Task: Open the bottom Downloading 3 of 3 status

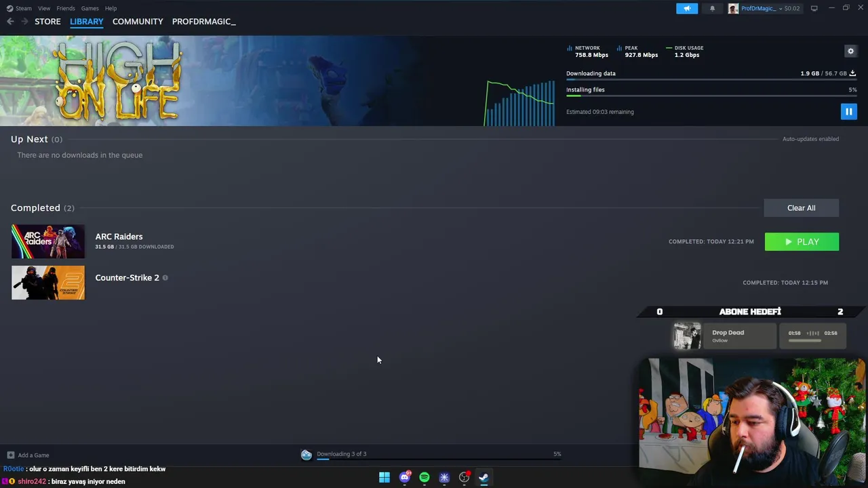Action: 341,454
